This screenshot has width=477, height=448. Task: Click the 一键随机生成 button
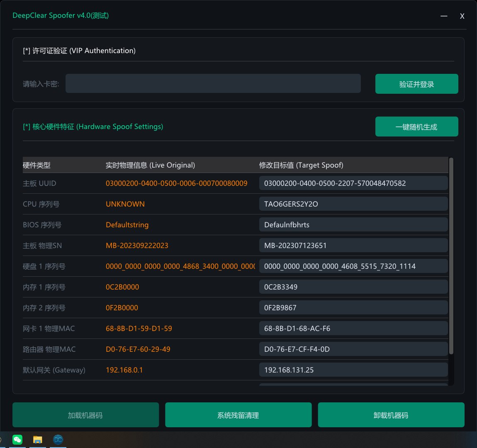[416, 127]
